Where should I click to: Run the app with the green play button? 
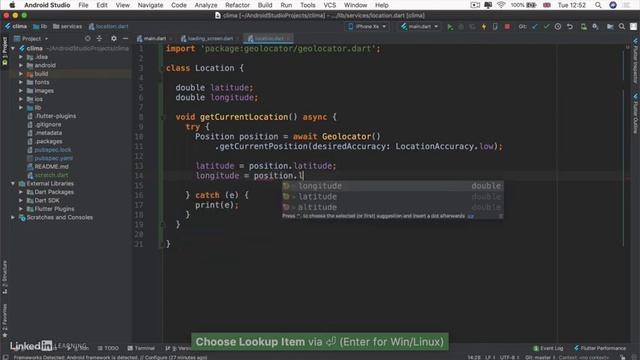pyautogui.click(x=450, y=27)
